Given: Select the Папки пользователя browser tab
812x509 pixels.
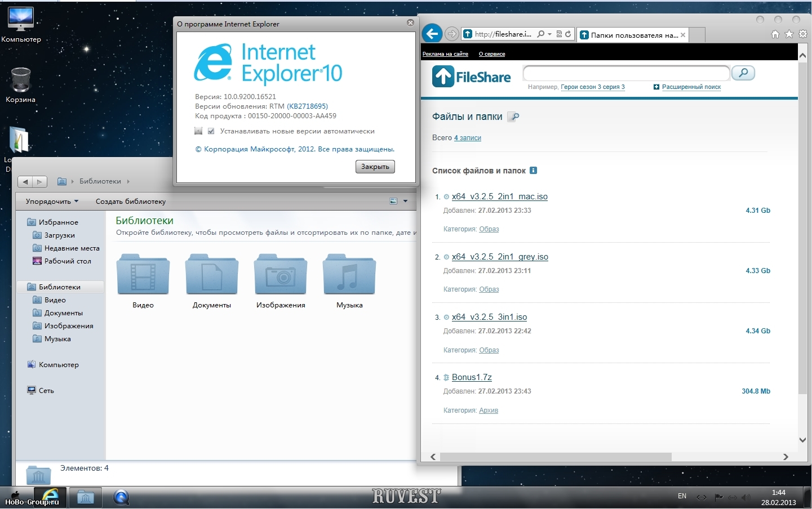Looking at the screenshot, I should pos(632,35).
